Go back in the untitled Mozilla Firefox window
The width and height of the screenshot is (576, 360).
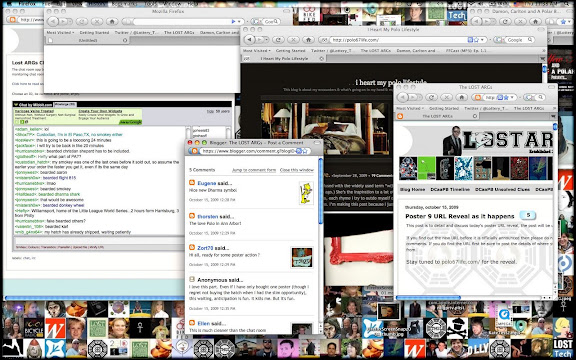(x=53, y=22)
